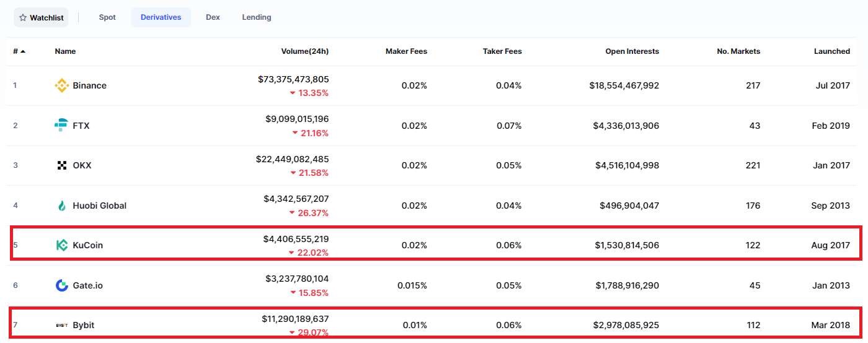The image size is (868, 343).
Task: Click the OKX logo icon
Action: [61, 165]
